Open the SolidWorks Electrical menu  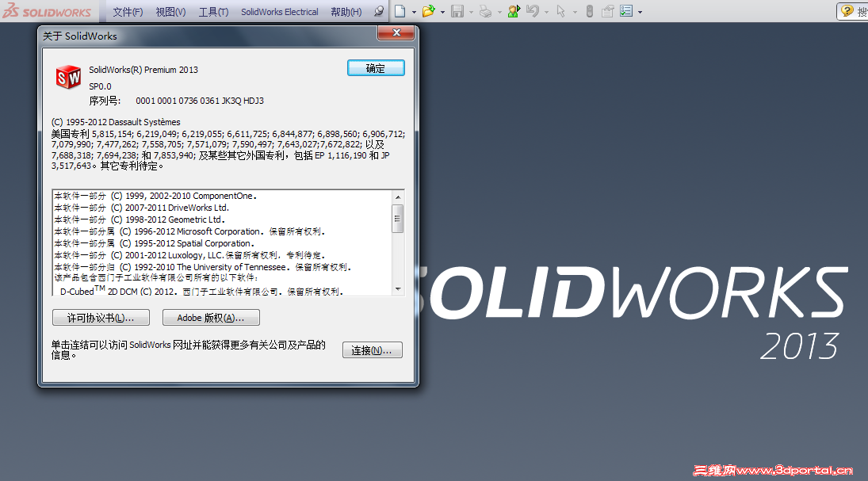[279, 10]
